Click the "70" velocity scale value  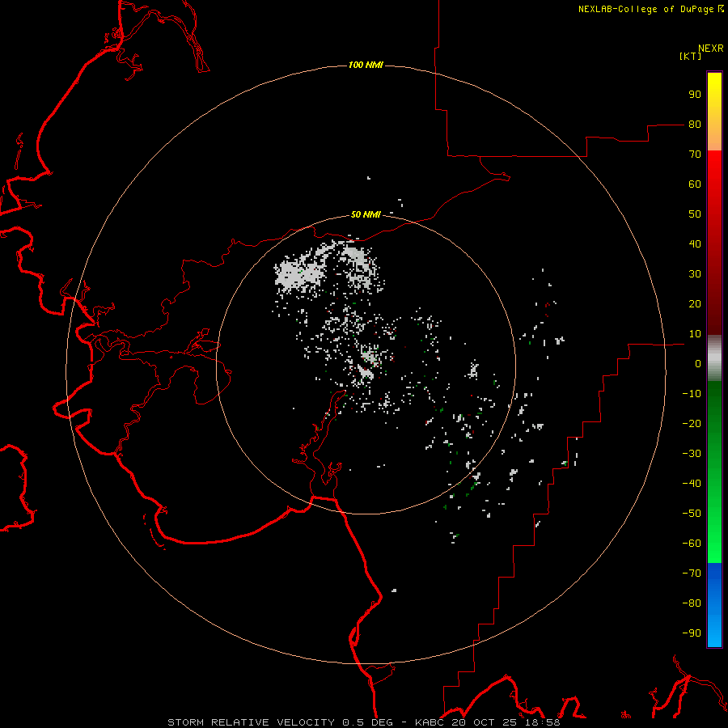coord(695,154)
